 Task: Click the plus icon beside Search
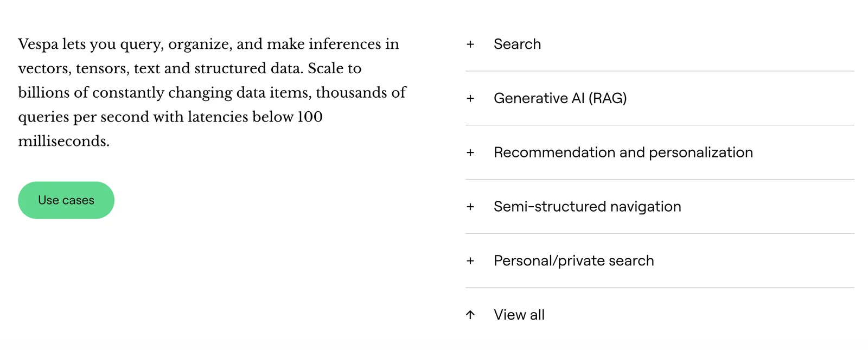(x=470, y=44)
